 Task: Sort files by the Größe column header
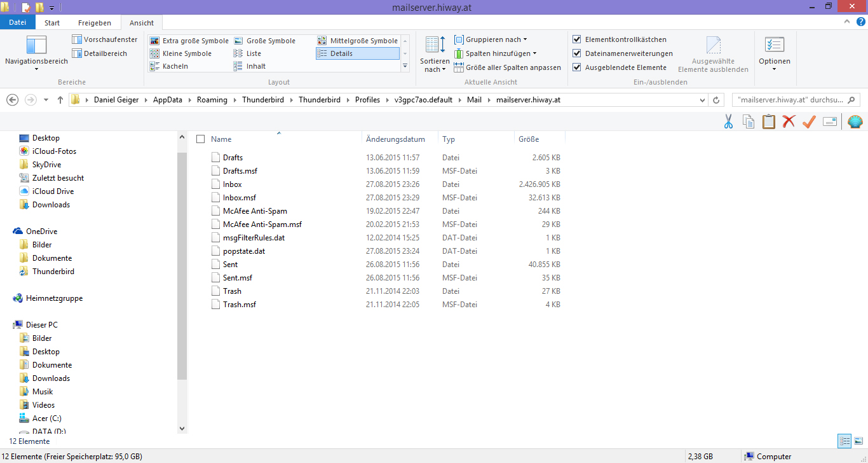tap(539, 139)
